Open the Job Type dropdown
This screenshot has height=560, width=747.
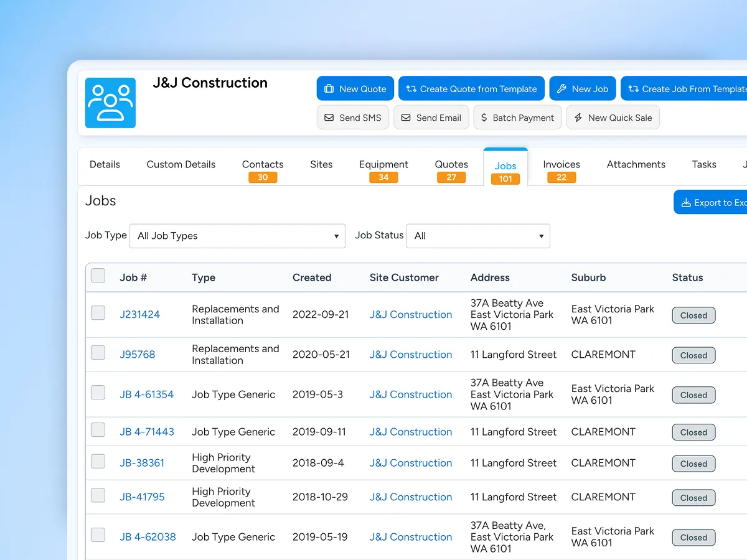pos(237,236)
